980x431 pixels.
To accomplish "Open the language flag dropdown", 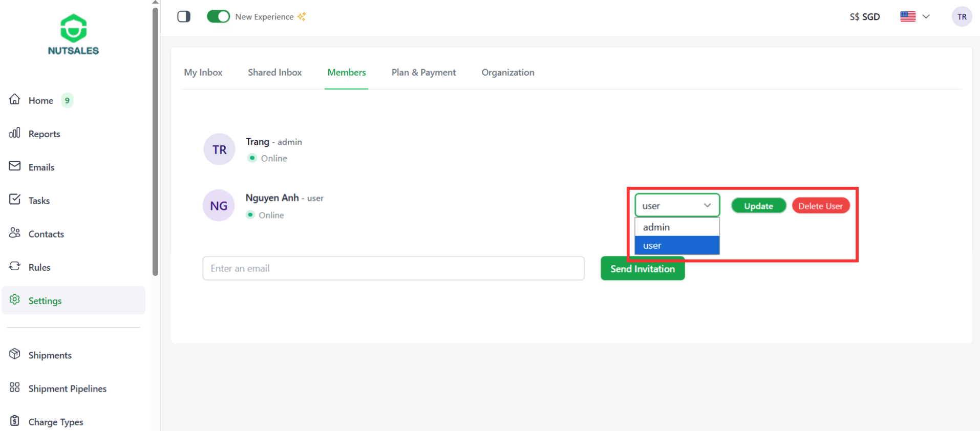I will click(x=914, y=16).
